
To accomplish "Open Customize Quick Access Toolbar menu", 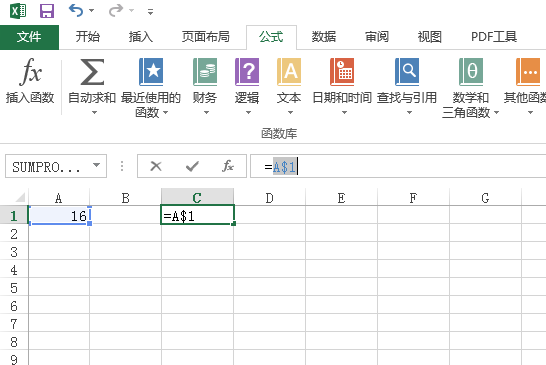I will (150, 12).
